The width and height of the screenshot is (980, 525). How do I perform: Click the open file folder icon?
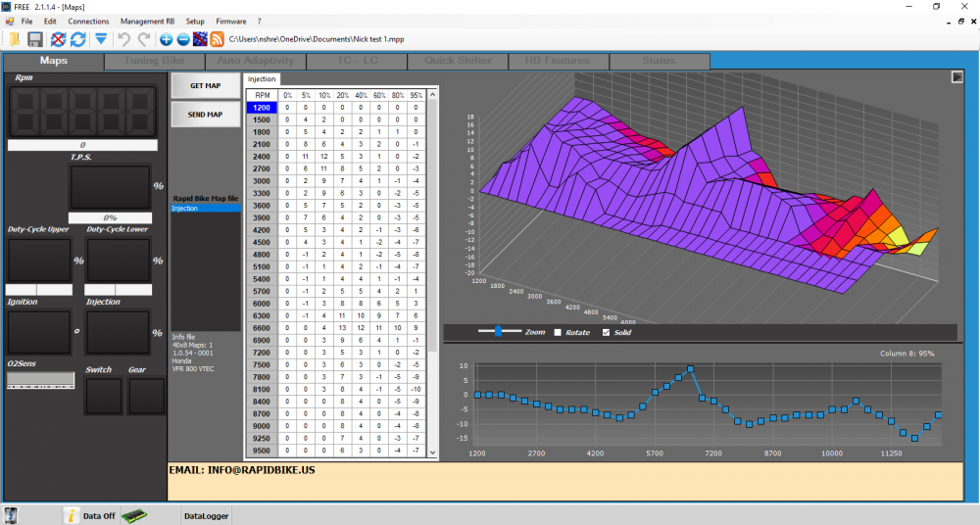[x=14, y=39]
